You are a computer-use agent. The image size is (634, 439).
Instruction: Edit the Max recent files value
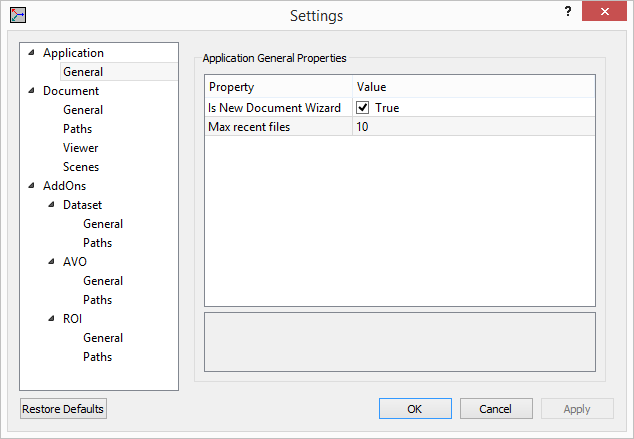pos(473,127)
